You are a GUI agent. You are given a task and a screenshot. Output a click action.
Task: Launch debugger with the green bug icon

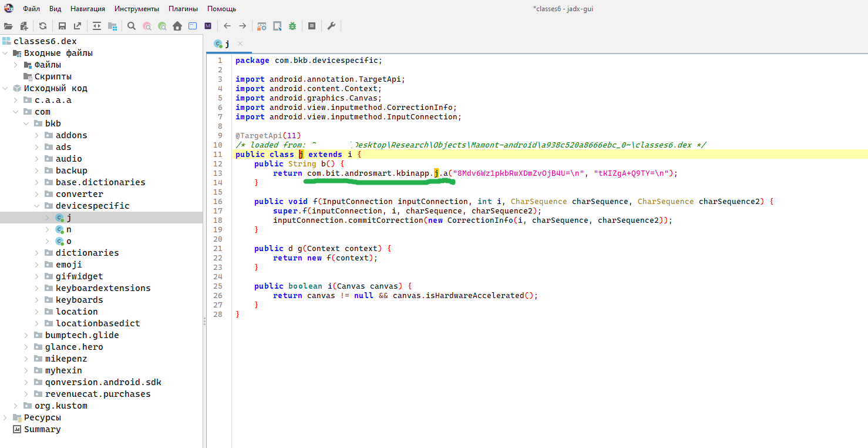point(293,26)
